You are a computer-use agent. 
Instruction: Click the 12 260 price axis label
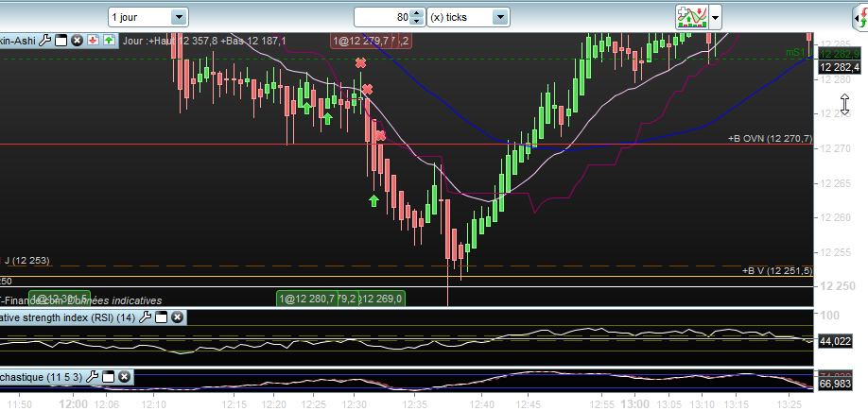(835, 217)
